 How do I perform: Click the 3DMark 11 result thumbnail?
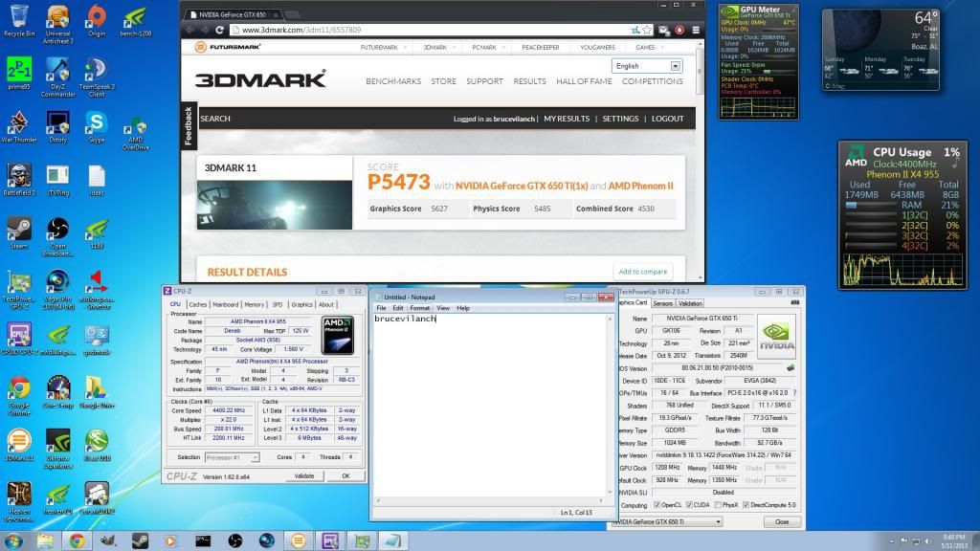coord(275,205)
